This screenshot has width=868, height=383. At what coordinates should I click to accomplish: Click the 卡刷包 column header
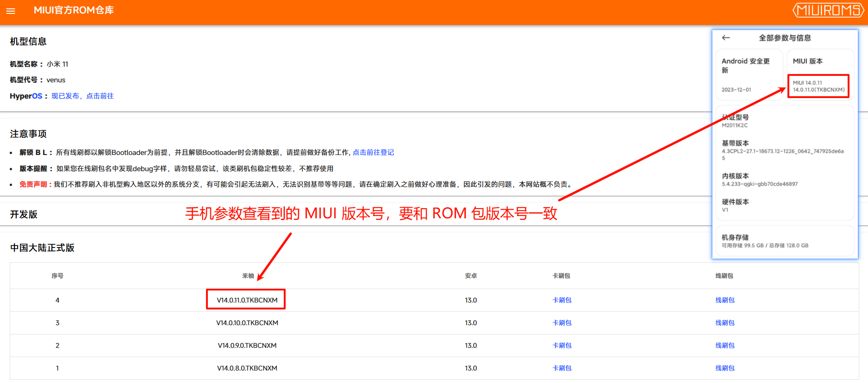click(561, 276)
